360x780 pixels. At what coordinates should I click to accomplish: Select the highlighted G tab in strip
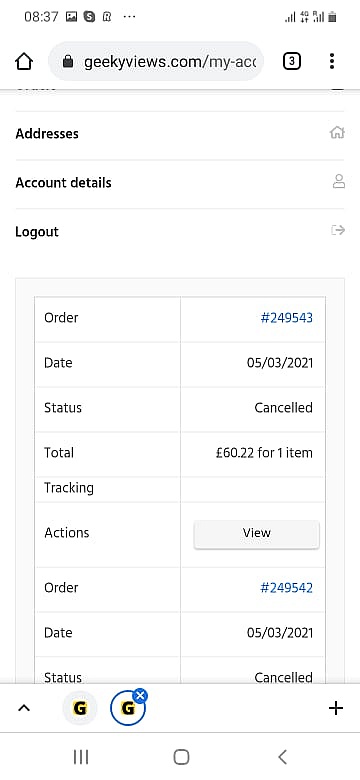point(128,708)
